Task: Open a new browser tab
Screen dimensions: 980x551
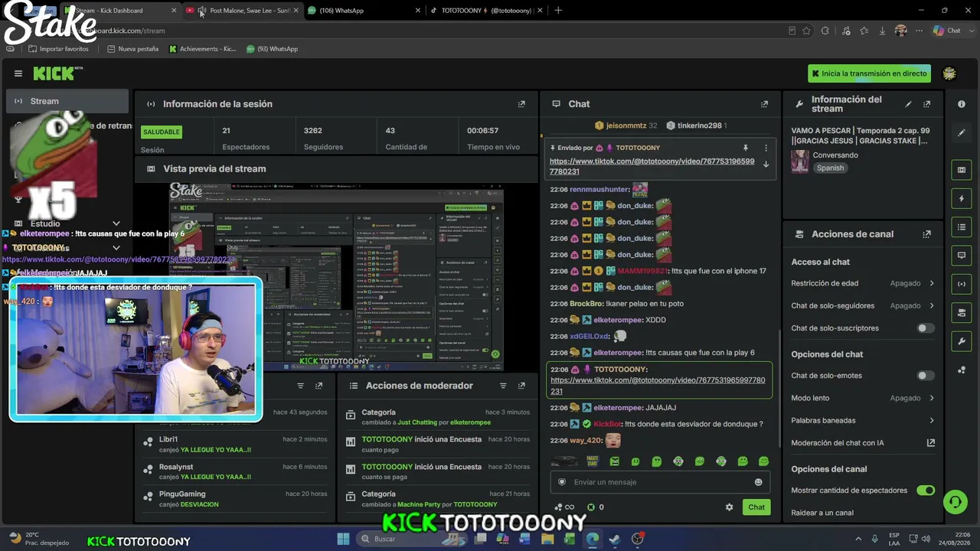Action: 558,11
